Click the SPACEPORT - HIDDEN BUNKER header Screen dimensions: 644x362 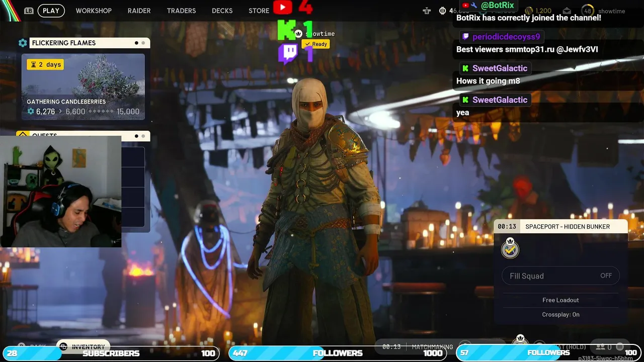[568, 227]
